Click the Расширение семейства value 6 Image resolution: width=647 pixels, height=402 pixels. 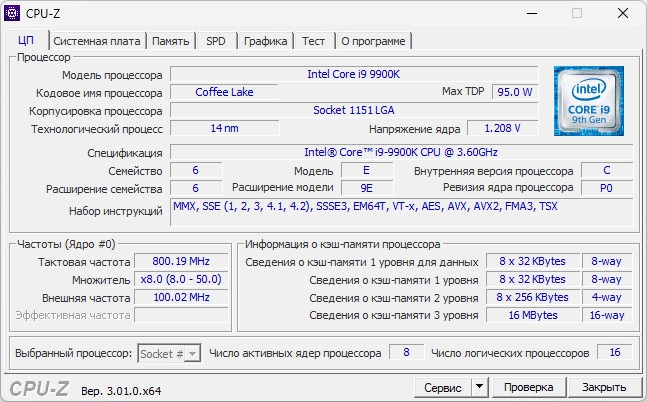[196, 188]
